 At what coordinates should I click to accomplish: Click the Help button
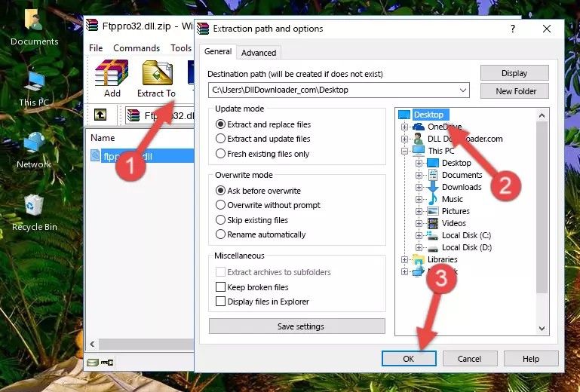point(531,359)
